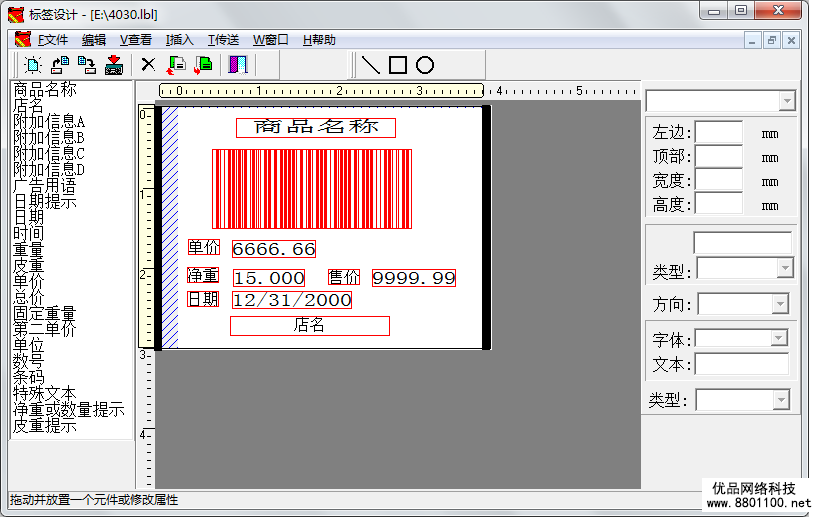
Task: Select 固定重量 in the element list
Action: 45,313
